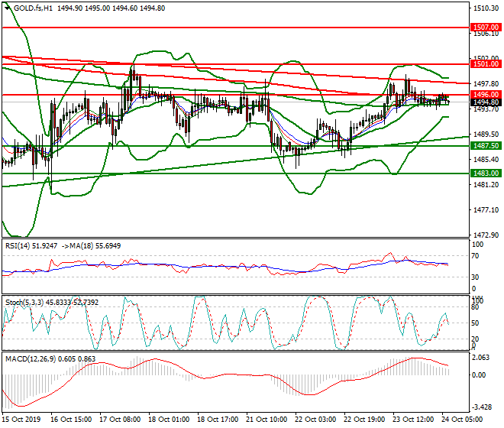Click the 22 Oct 19:00 time axis label

tap(364, 420)
